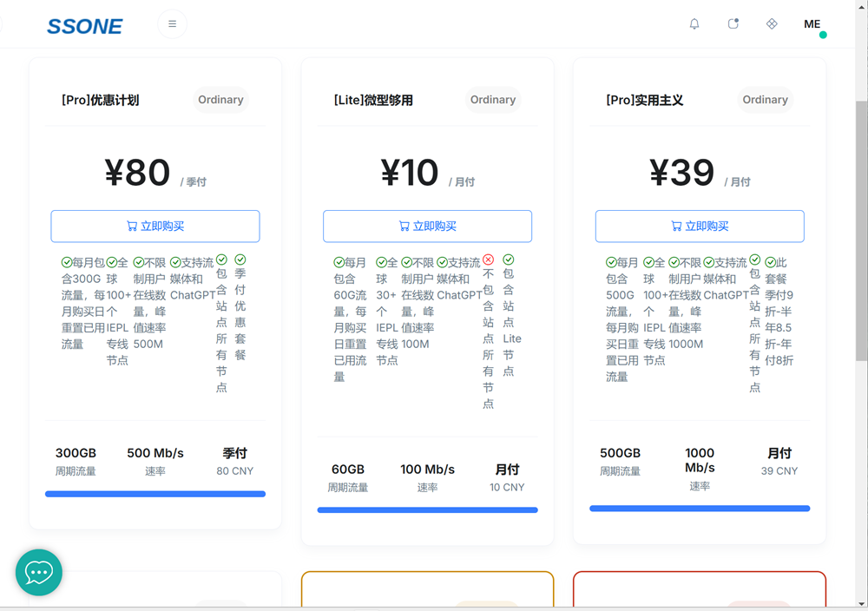This screenshot has height=611, width=868.
Task: Click the [Pro]实用主义 plan title
Action: pos(644,101)
